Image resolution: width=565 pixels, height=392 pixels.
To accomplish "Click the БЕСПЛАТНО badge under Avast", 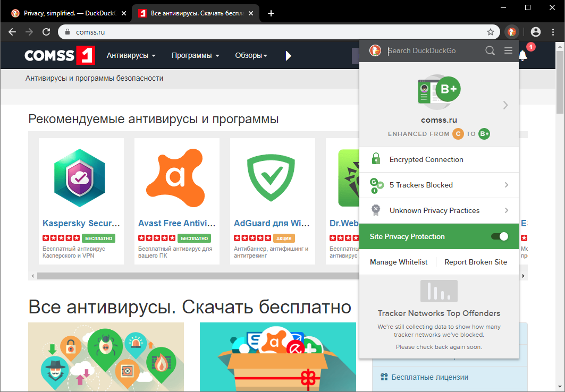I will click(194, 238).
